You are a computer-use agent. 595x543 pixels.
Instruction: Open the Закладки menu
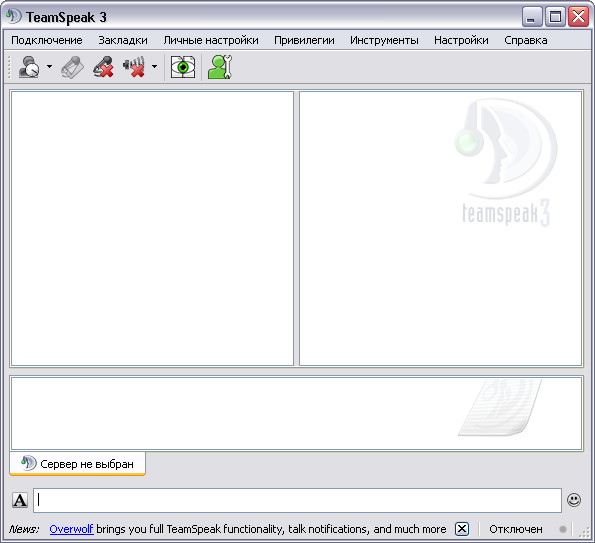pos(123,40)
